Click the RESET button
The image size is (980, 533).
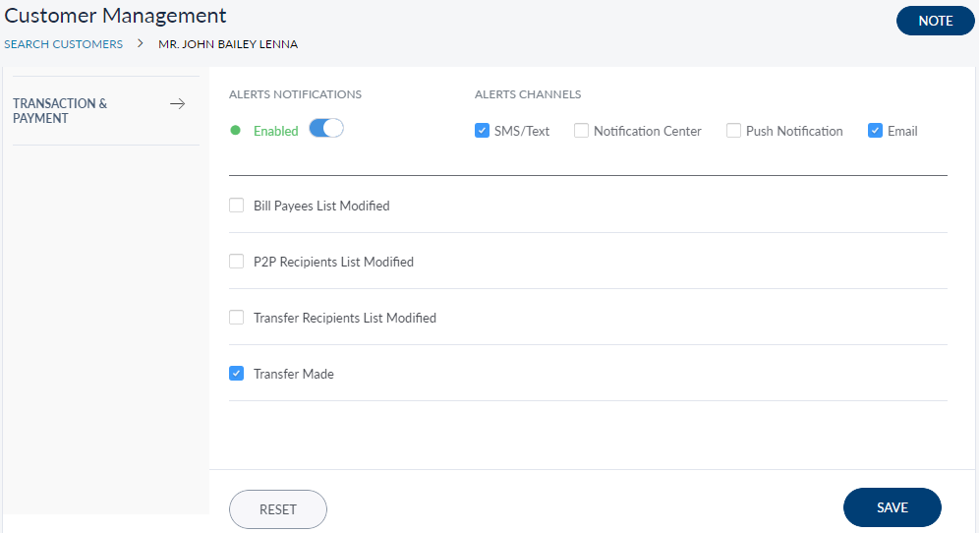(277, 509)
